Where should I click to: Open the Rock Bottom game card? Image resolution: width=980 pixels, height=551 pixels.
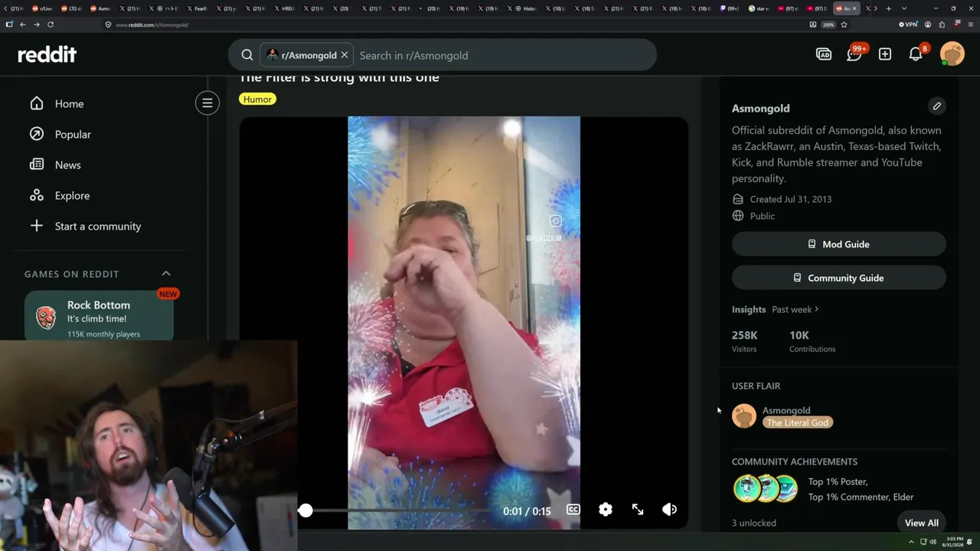pyautogui.click(x=99, y=317)
